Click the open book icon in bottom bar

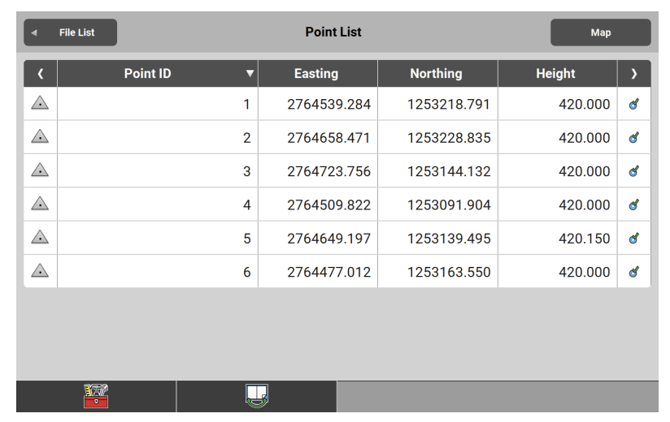(256, 396)
